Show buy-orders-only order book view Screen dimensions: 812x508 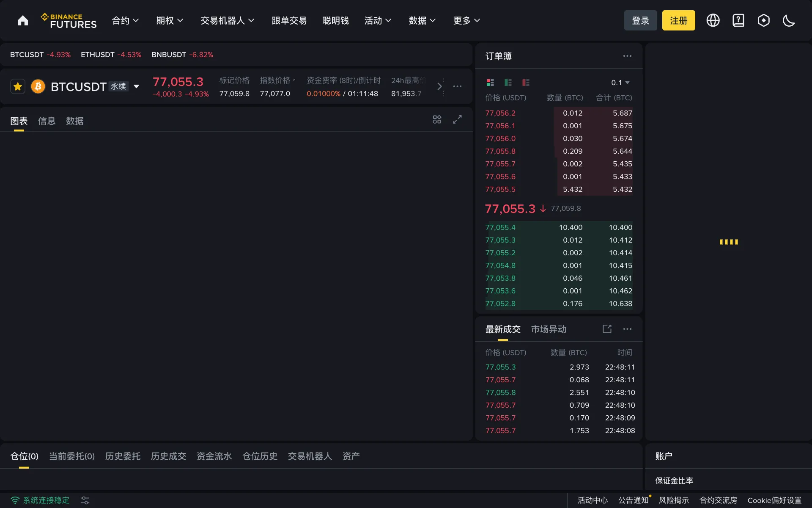point(508,83)
